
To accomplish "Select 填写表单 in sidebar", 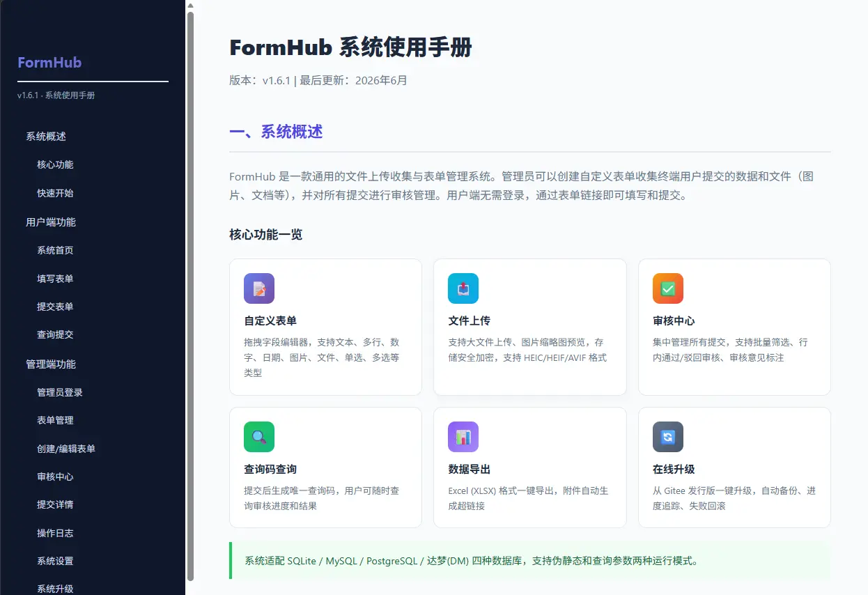I will tap(55, 279).
